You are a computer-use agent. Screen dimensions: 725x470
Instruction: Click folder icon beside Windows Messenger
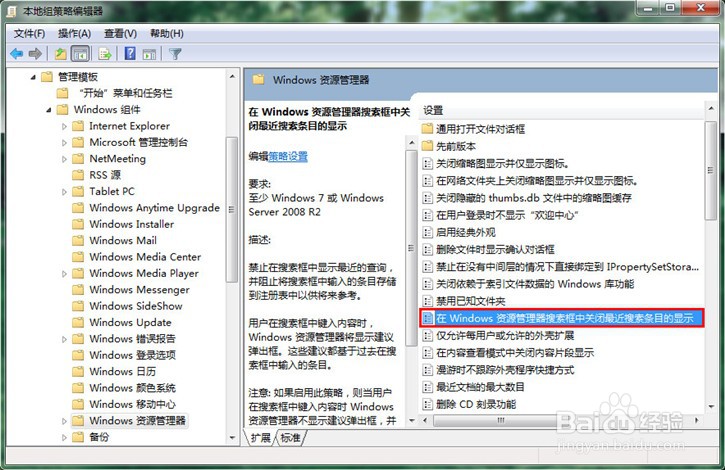(x=78, y=290)
